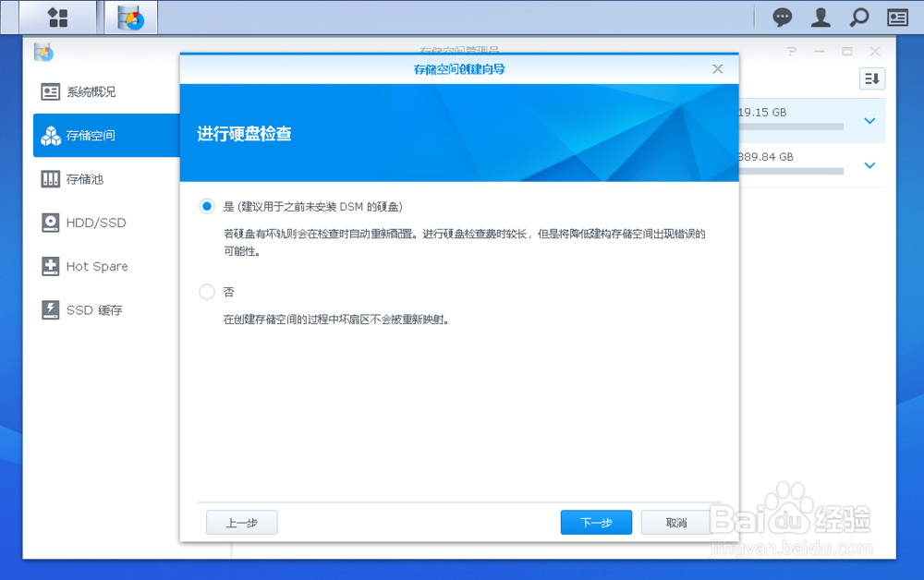
Task: Open the user account options icon
Action: point(821,18)
